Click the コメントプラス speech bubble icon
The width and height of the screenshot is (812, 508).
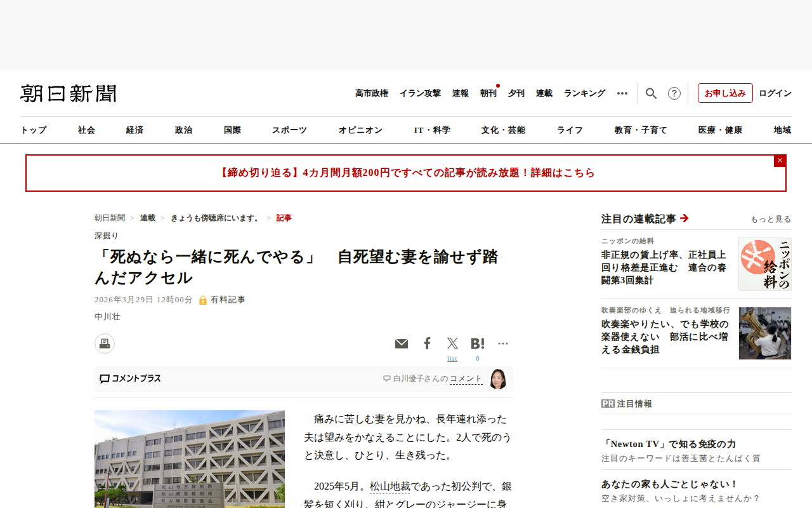coord(105,379)
